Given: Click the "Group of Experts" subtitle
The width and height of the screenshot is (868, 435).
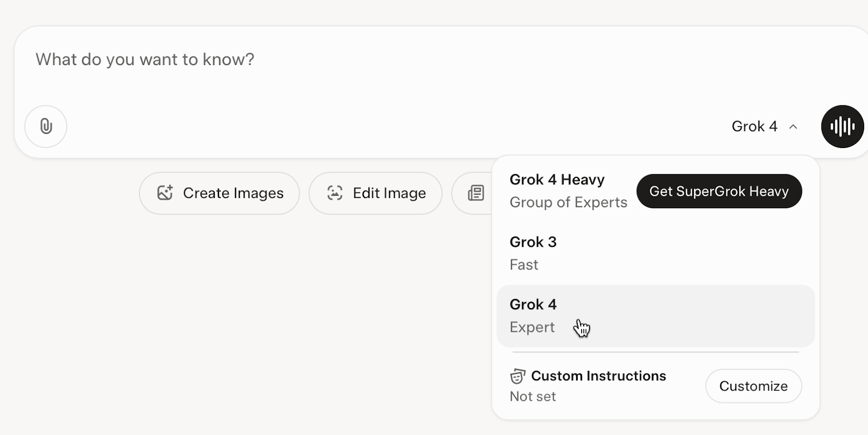Looking at the screenshot, I should pyautogui.click(x=568, y=202).
